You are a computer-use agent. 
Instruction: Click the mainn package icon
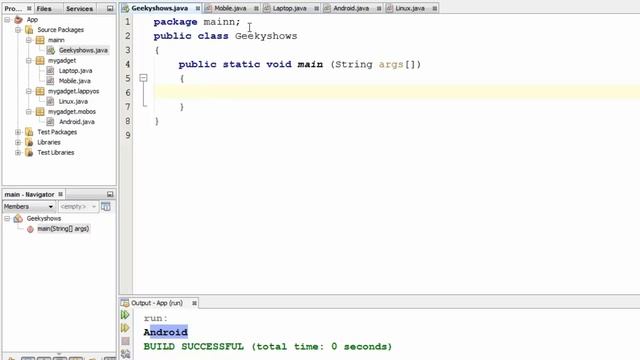pos(40,40)
